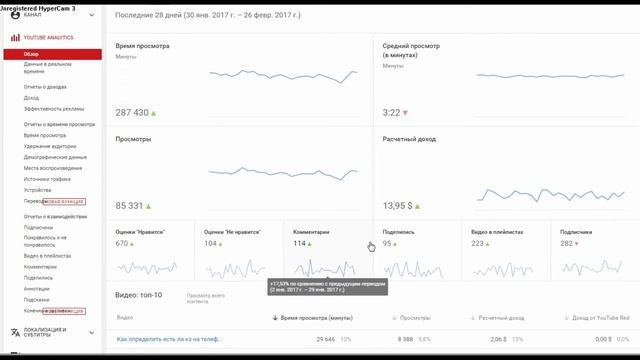Open the Поделились sidebar report
The height and width of the screenshot is (360, 640).
[x=38, y=278]
